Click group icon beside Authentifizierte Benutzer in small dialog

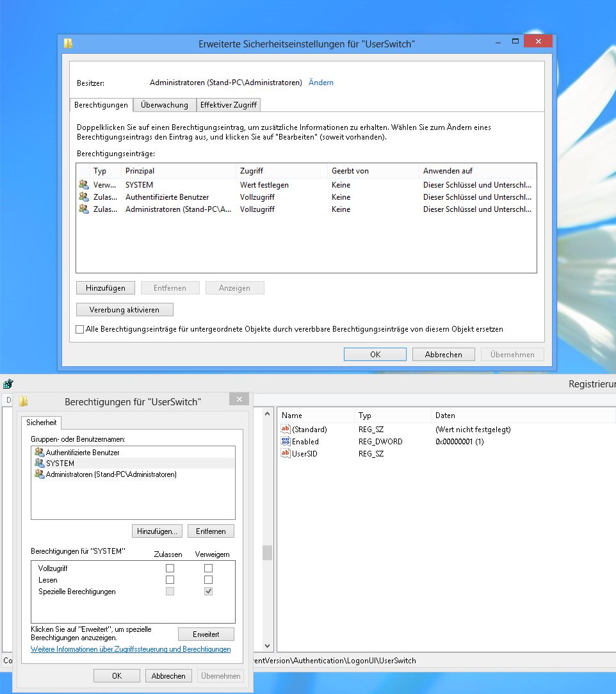(x=40, y=453)
